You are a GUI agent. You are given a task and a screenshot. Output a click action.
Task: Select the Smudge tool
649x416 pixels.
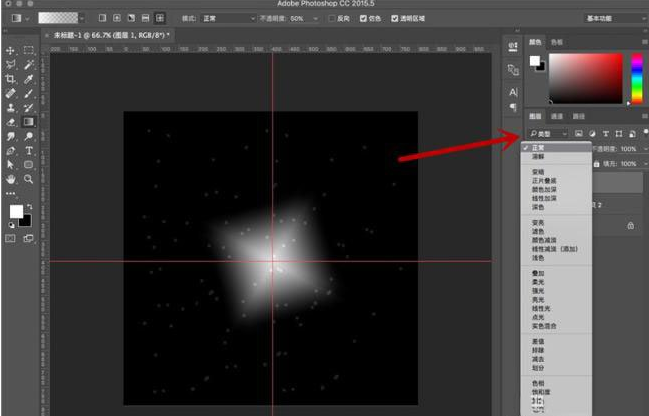point(10,136)
